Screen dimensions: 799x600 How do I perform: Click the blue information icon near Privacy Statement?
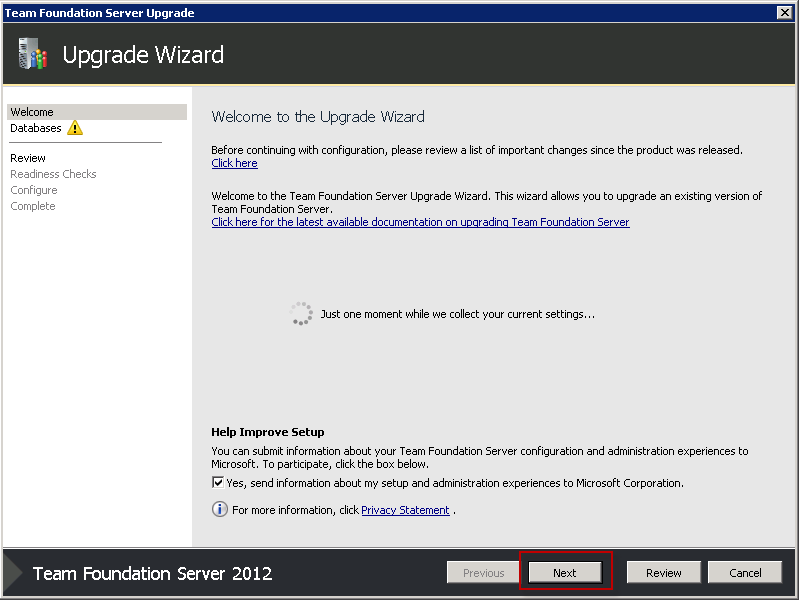coord(220,509)
